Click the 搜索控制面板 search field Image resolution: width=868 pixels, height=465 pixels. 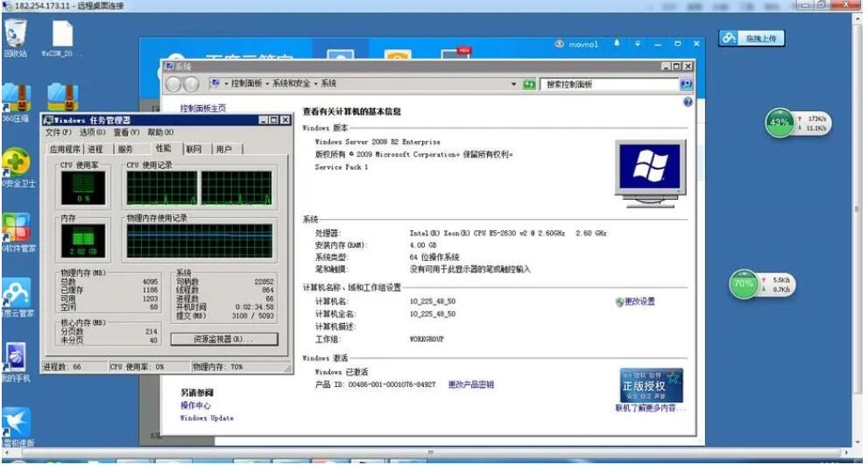pos(610,84)
